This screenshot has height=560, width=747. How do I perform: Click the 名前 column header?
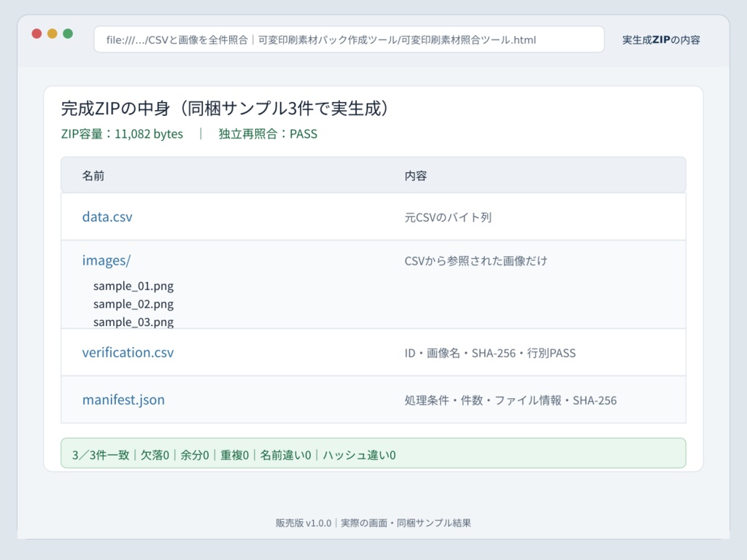click(x=93, y=176)
